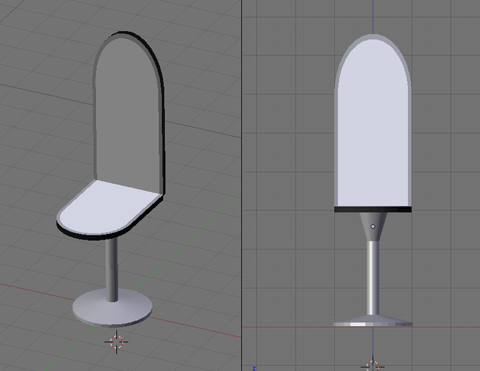Screen dimensions: 480x371
Task: Select the chair pole in perspective view
Action: click(x=112, y=268)
